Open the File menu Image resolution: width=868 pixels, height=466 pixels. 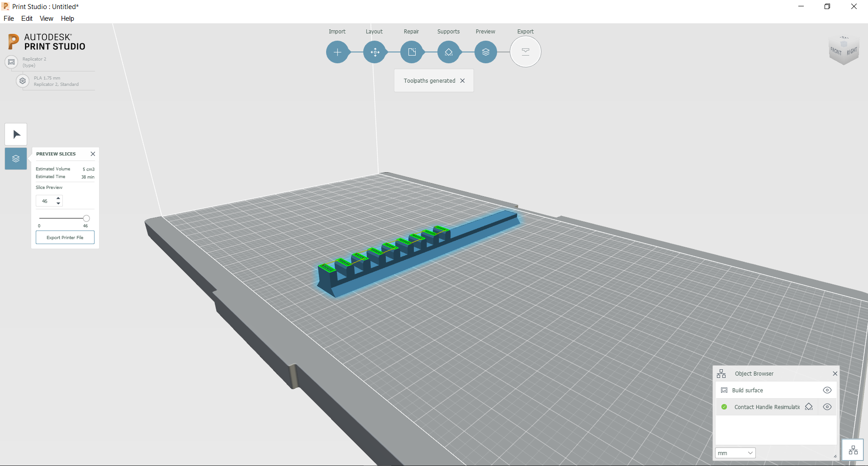(x=9, y=19)
